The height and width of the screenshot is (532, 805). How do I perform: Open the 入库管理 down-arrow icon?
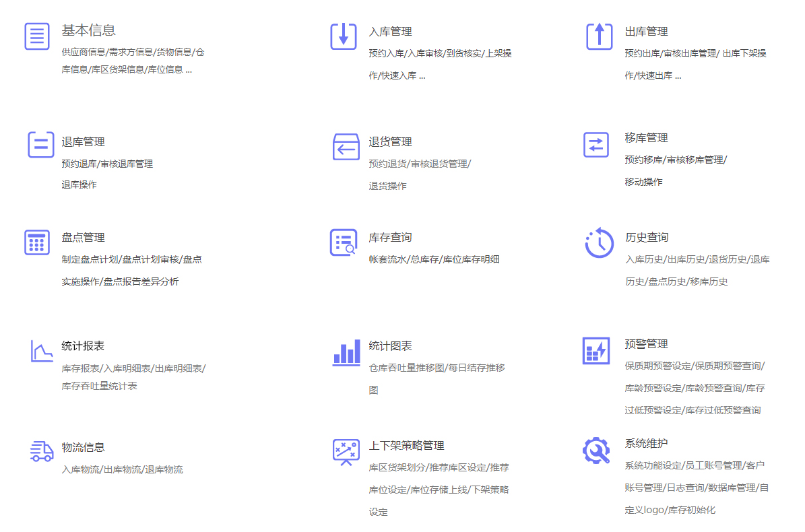click(x=344, y=36)
